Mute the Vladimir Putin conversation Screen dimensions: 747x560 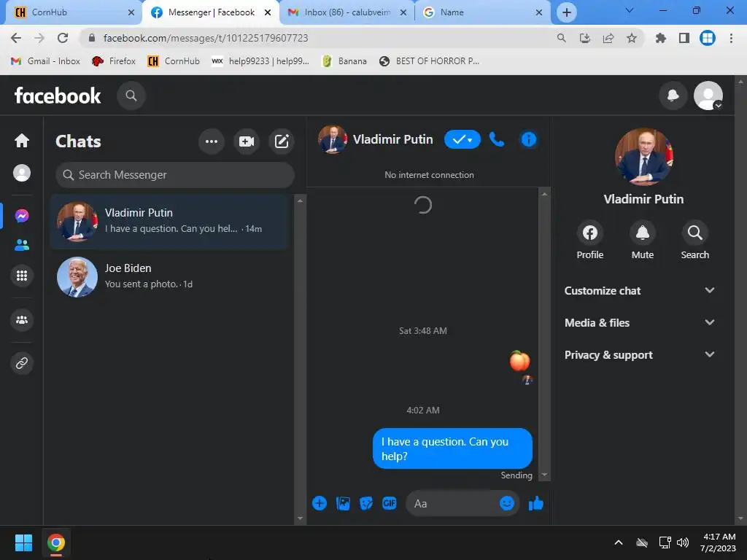[642, 241]
